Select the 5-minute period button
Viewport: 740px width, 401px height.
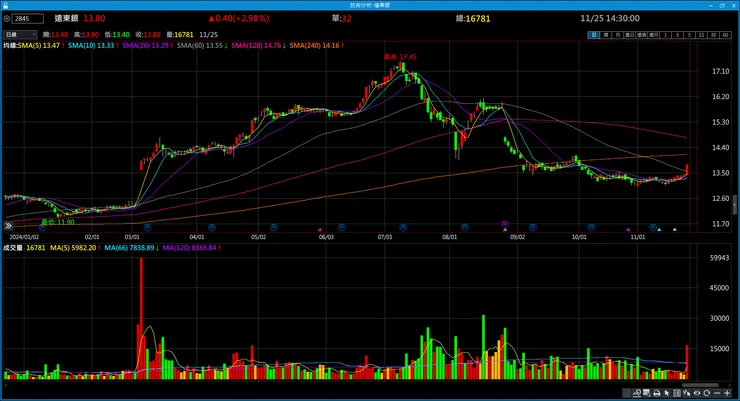click(690, 35)
